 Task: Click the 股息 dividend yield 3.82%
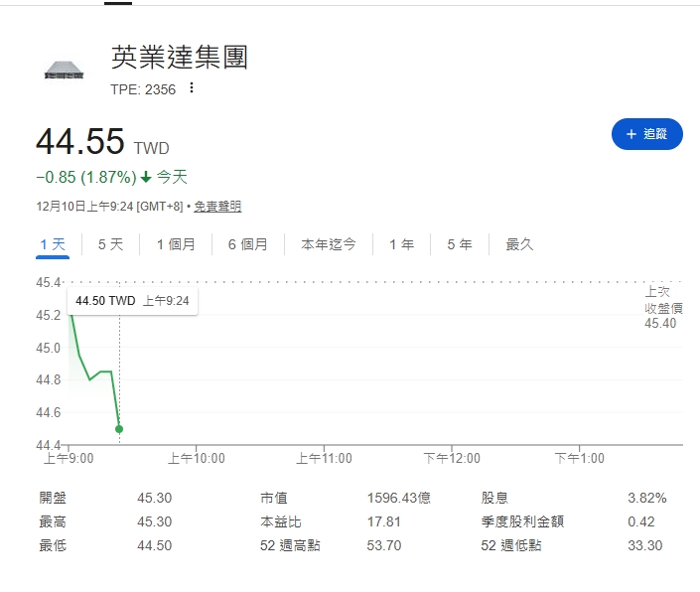click(x=647, y=498)
